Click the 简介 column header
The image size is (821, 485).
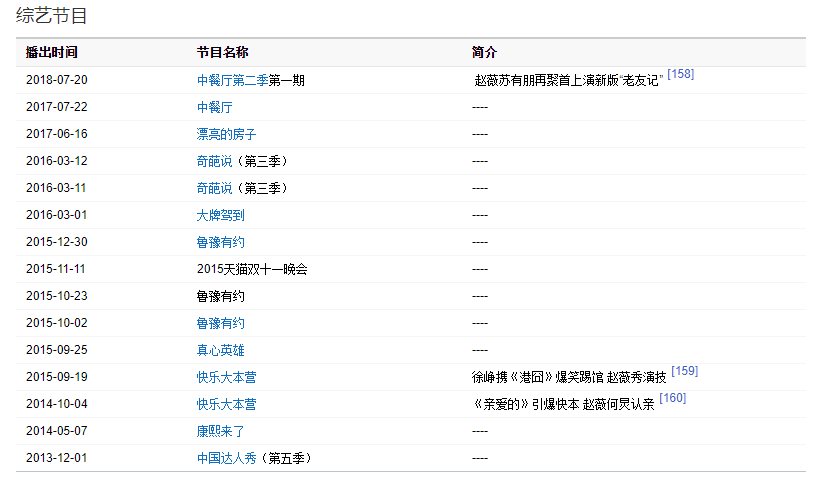pos(484,52)
